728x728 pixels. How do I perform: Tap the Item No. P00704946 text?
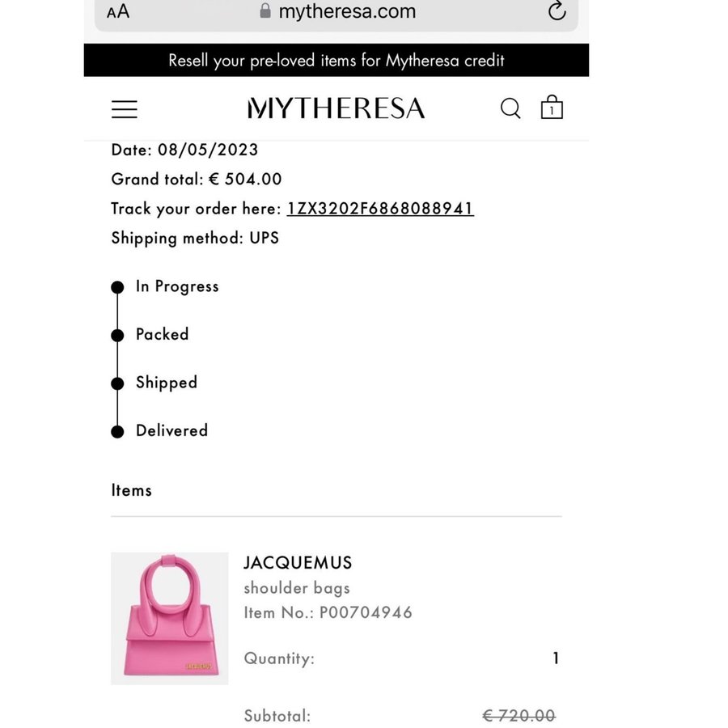pos(328,612)
